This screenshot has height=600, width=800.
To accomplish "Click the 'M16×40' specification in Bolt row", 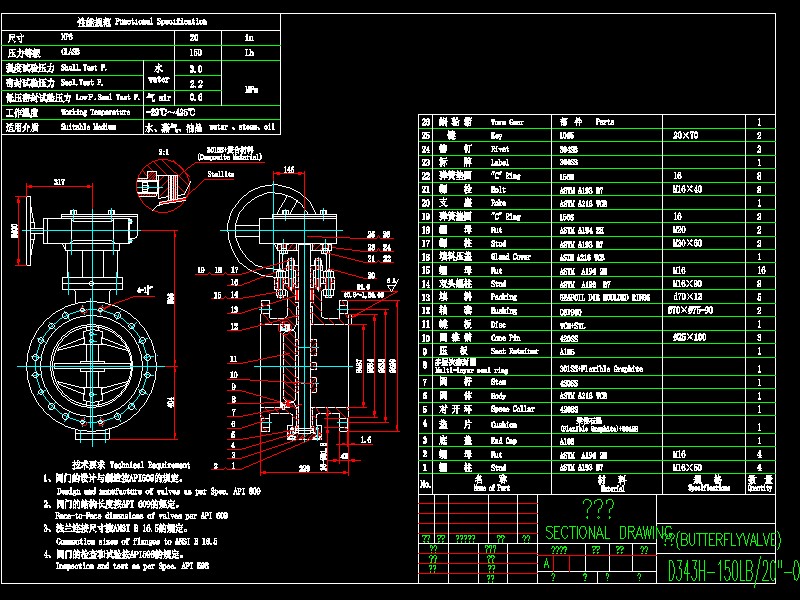I will click(x=687, y=189).
